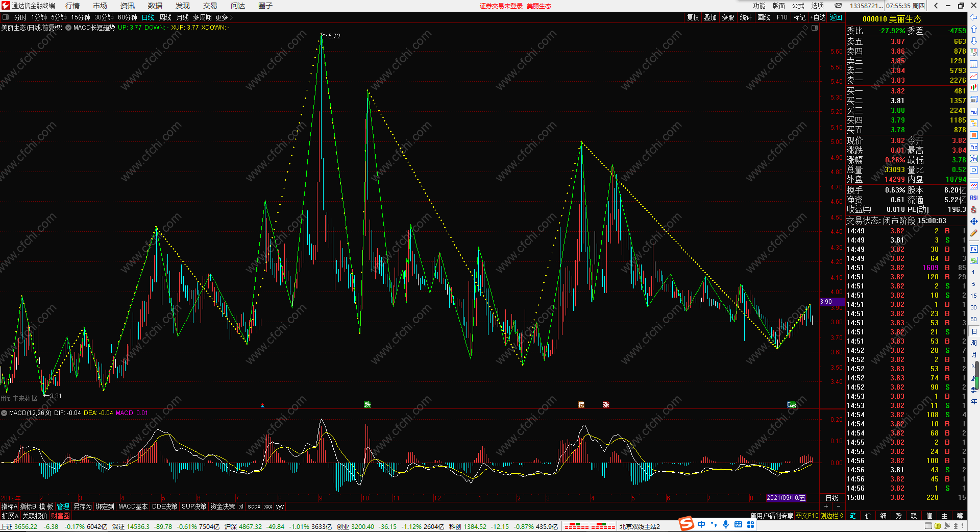Open the wave line chart icon in sidebar
Screen dimensions: 980x532
click(x=974, y=186)
